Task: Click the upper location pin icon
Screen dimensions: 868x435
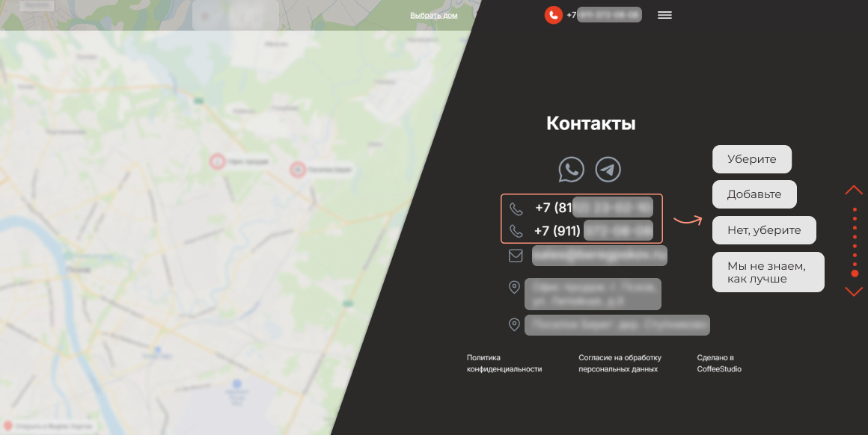Action: [514, 287]
